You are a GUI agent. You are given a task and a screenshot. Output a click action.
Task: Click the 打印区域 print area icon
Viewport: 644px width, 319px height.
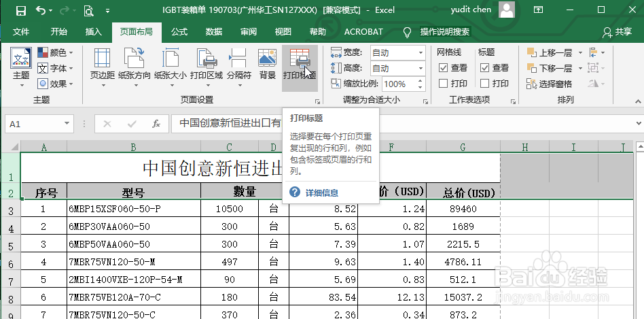click(x=207, y=58)
